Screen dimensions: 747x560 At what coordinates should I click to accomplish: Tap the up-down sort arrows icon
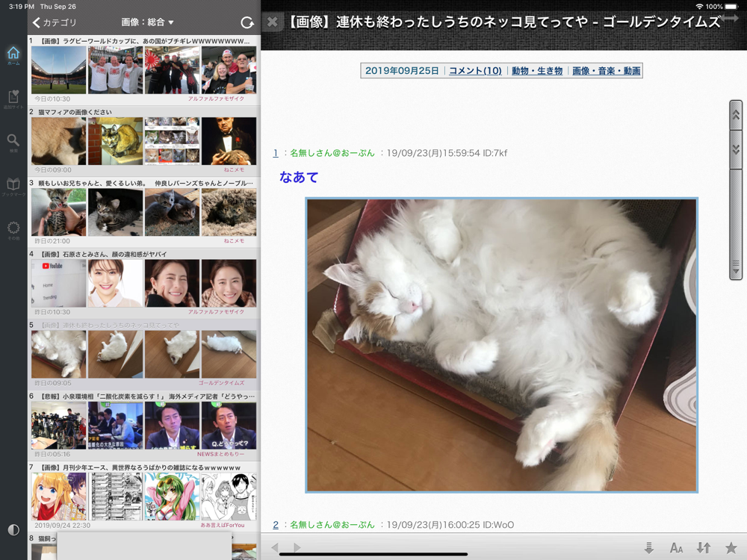(x=704, y=548)
